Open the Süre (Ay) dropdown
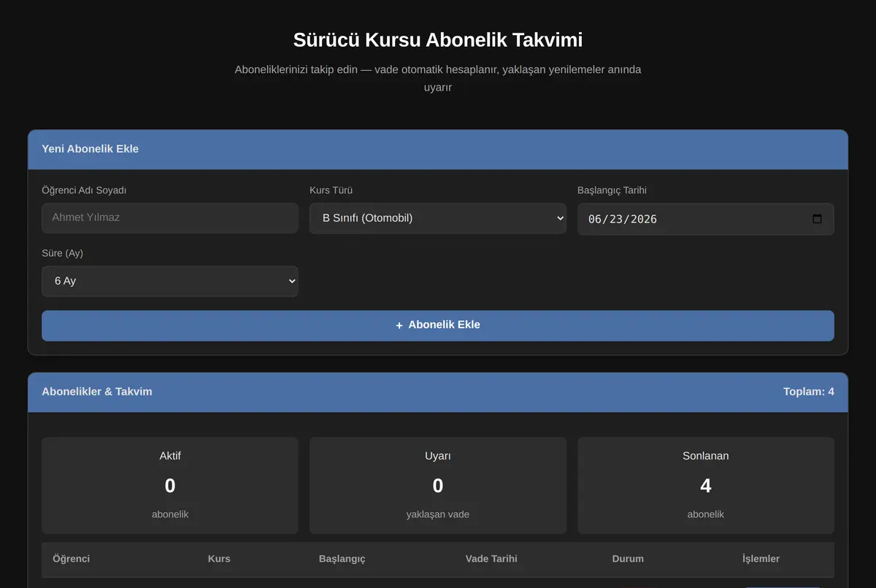The image size is (876, 588). click(170, 281)
